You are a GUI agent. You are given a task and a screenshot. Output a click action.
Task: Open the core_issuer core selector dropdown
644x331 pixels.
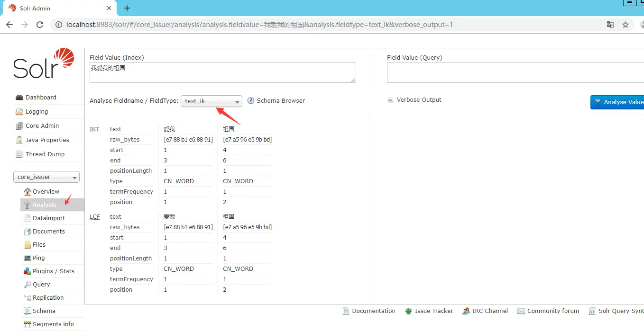[46, 177]
